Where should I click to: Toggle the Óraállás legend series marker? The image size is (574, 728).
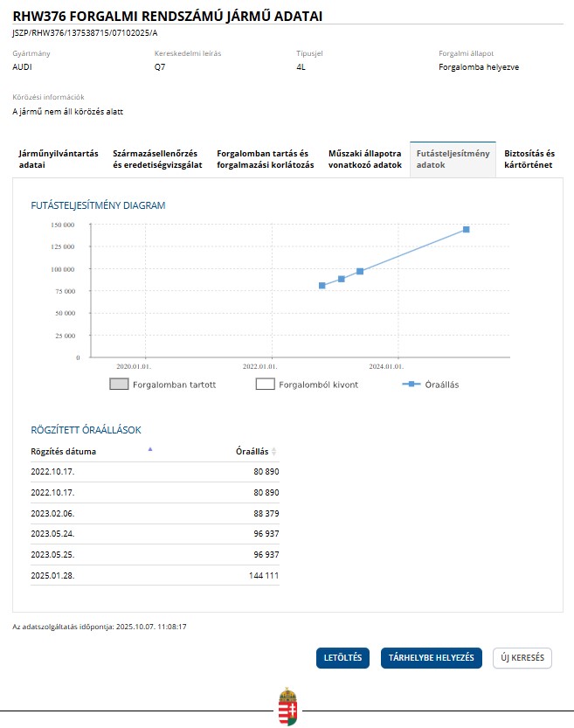pos(411,384)
